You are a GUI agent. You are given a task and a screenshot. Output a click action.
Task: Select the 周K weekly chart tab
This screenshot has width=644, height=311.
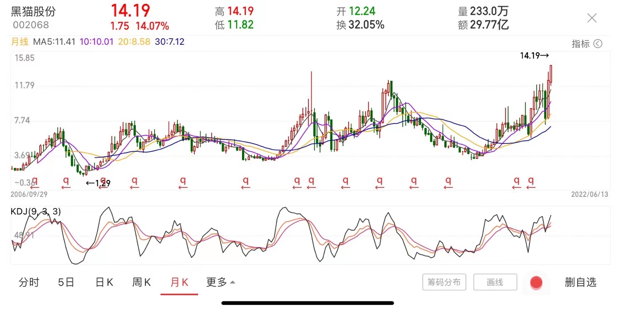141,282
